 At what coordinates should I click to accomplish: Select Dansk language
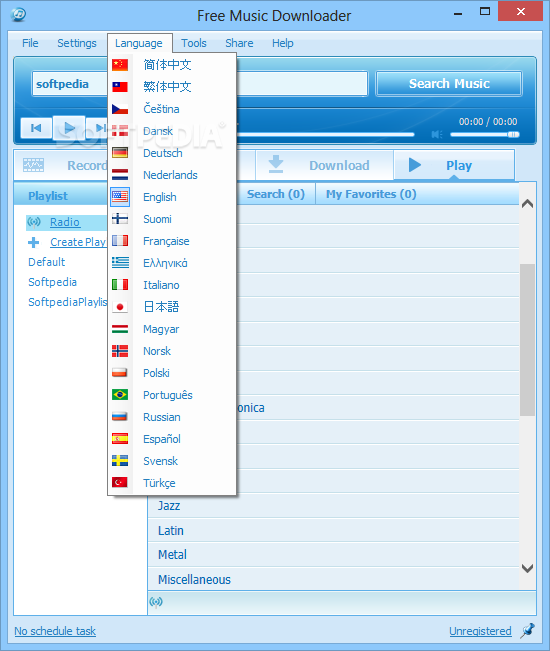pyautogui.click(x=172, y=131)
